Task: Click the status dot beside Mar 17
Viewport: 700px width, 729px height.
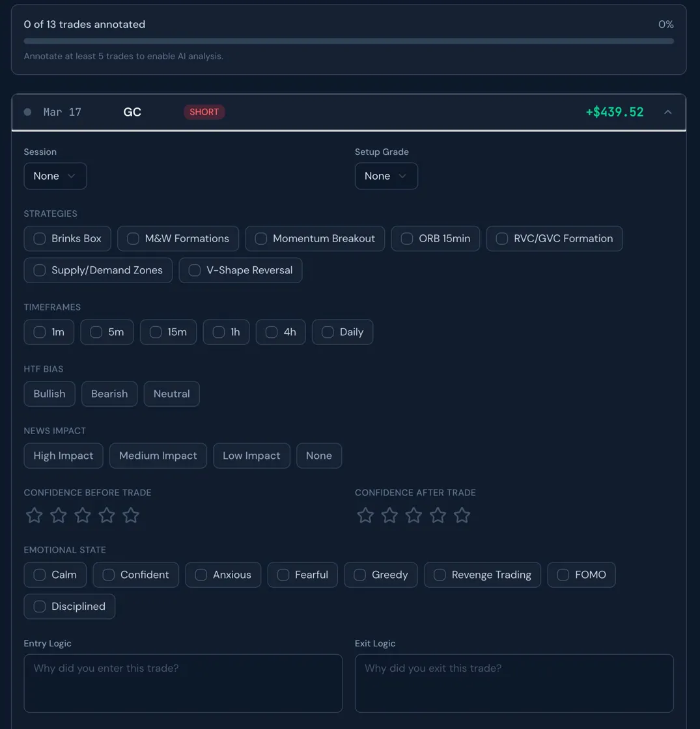Action: point(27,111)
